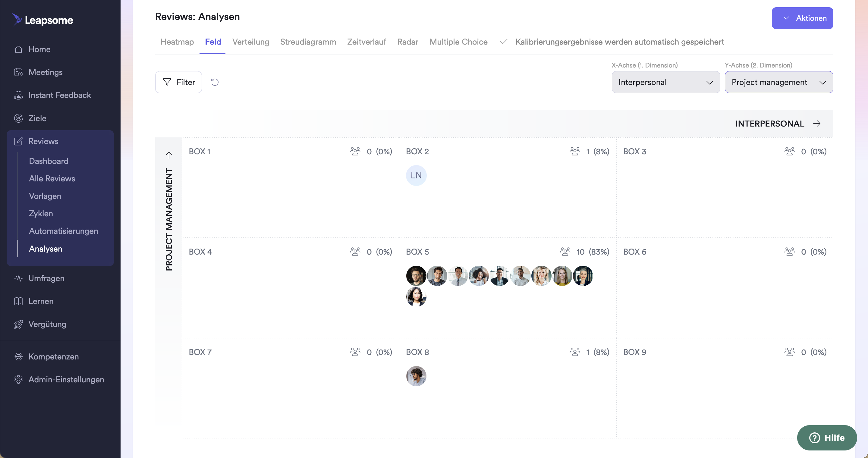Click the BOX 1 label

[x=200, y=151]
